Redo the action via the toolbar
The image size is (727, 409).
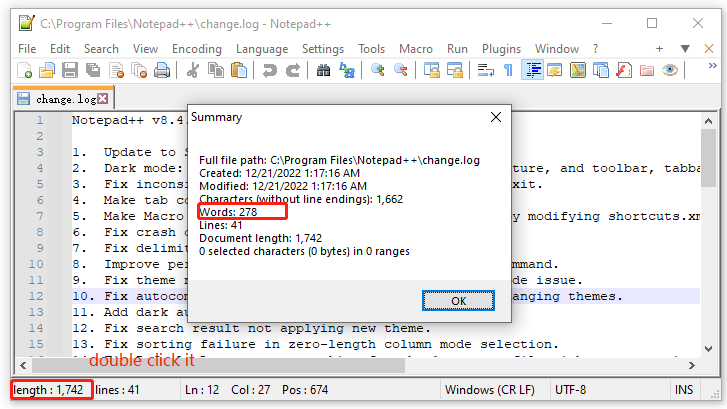click(x=293, y=70)
